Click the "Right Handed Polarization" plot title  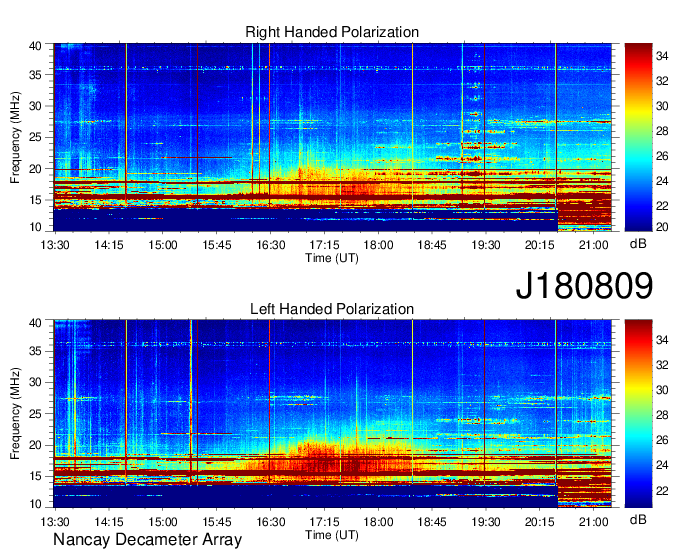(332, 32)
